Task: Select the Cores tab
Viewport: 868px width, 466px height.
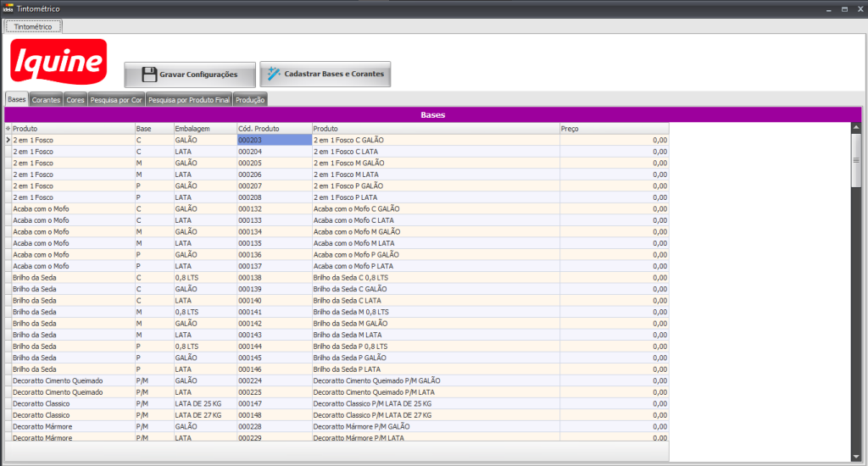Action: tap(75, 100)
